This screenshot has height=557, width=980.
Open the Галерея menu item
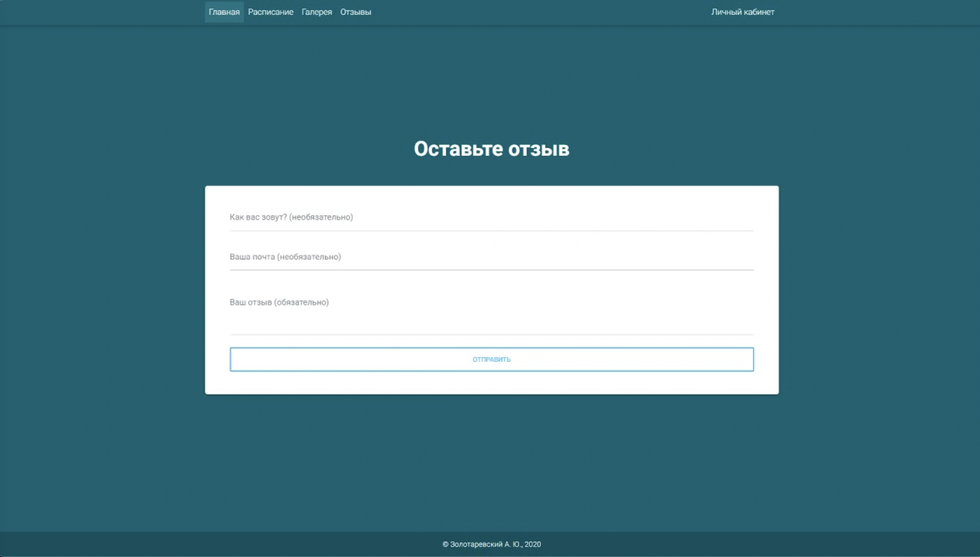click(x=317, y=12)
